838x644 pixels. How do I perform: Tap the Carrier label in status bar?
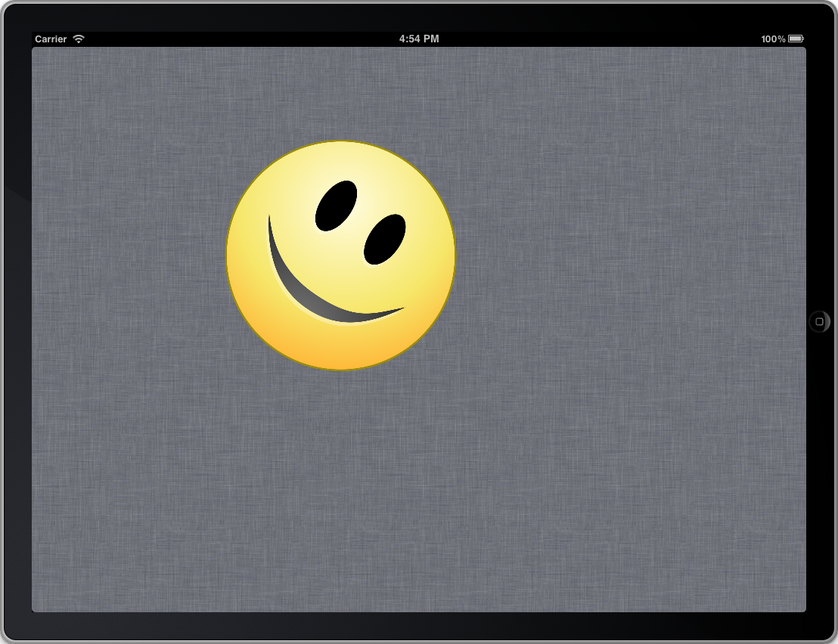tap(51, 39)
